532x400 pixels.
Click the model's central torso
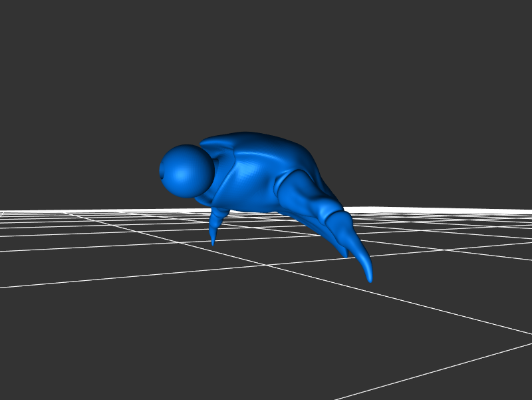click(246, 176)
